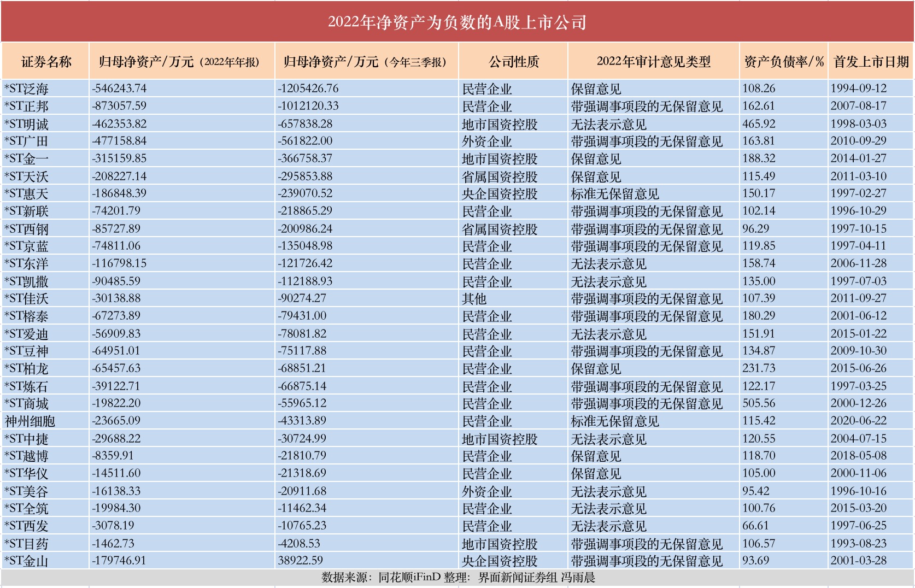
Task: Select "央企国资控股" in the *ST惠天 row
Action: point(500,194)
